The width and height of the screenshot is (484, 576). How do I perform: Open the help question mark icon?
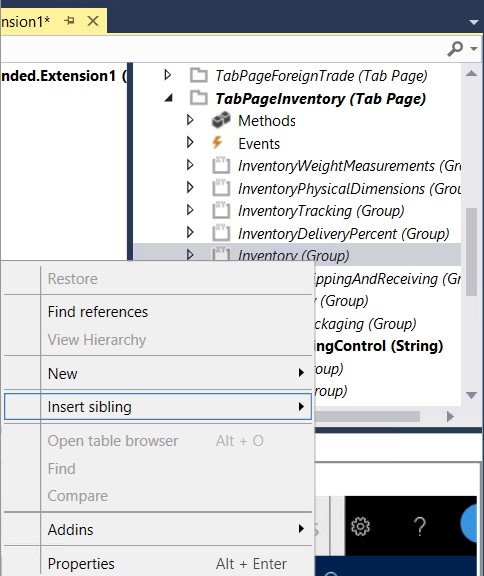(420, 526)
